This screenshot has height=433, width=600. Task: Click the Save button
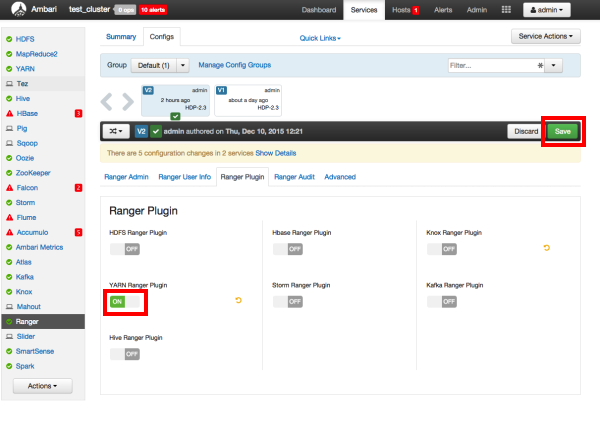(x=562, y=131)
